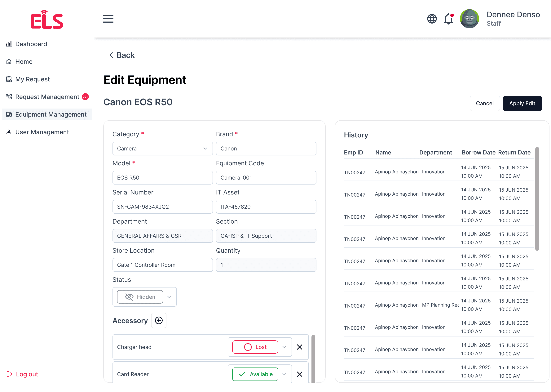Click the Brand input field
The image size is (551, 392).
point(266,149)
